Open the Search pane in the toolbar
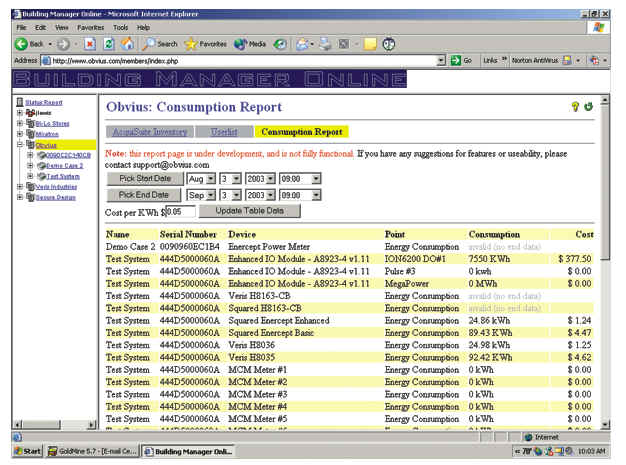The height and width of the screenshot is (465, 626). coord(160,44)
